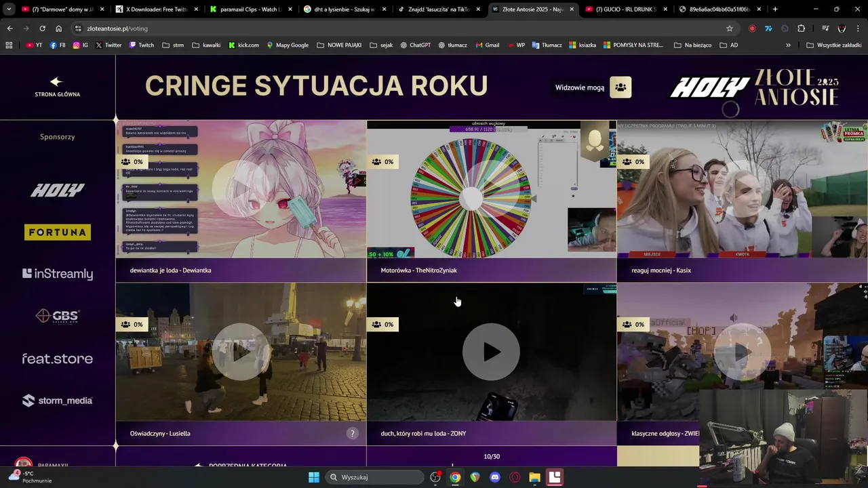The width and height of the screenshot is (868, 488).
Task: Open the Windows Start menu
Action: click(313, 477)
